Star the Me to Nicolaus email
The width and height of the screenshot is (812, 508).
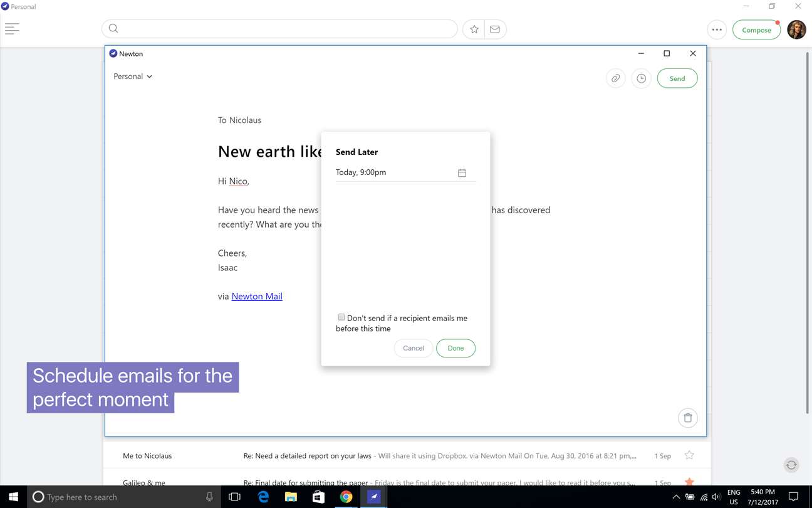click(x=689, y=455)
